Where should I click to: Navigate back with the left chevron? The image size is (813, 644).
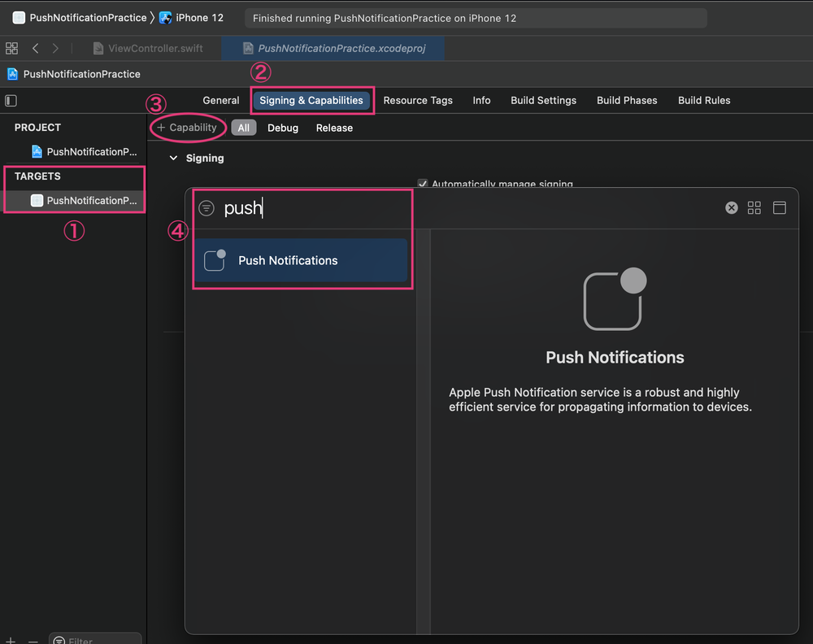(35, 49)
